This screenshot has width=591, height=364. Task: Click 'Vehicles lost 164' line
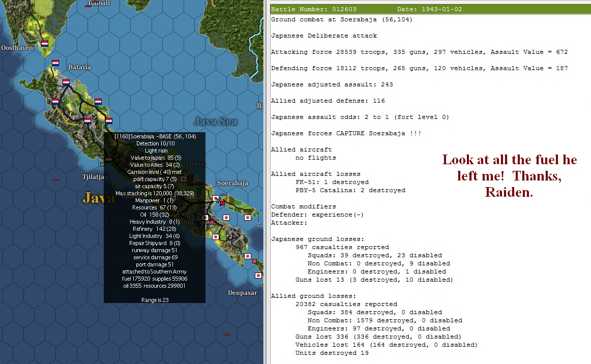click(387, 345)
